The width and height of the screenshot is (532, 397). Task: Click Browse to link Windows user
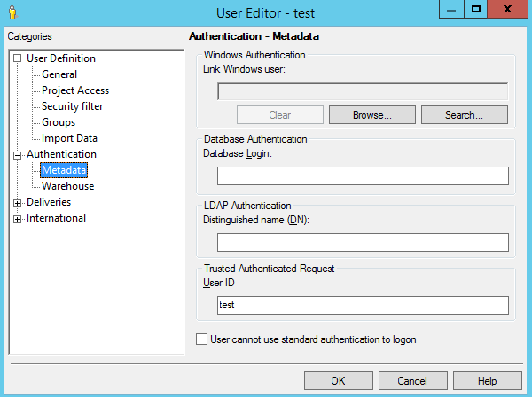(372, 115)
